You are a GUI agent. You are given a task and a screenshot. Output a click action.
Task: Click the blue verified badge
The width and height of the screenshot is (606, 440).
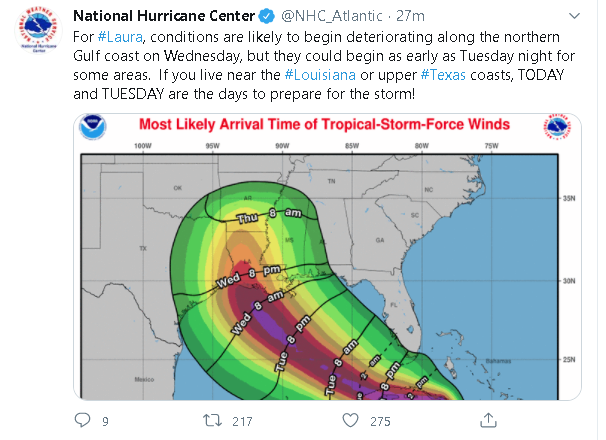click(267, 16)
